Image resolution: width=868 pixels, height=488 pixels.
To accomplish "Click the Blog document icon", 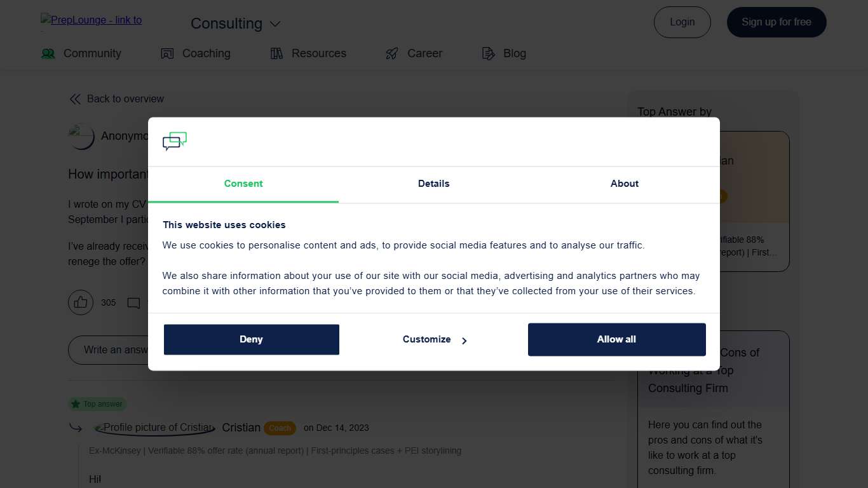I will (x=488, y=53).
